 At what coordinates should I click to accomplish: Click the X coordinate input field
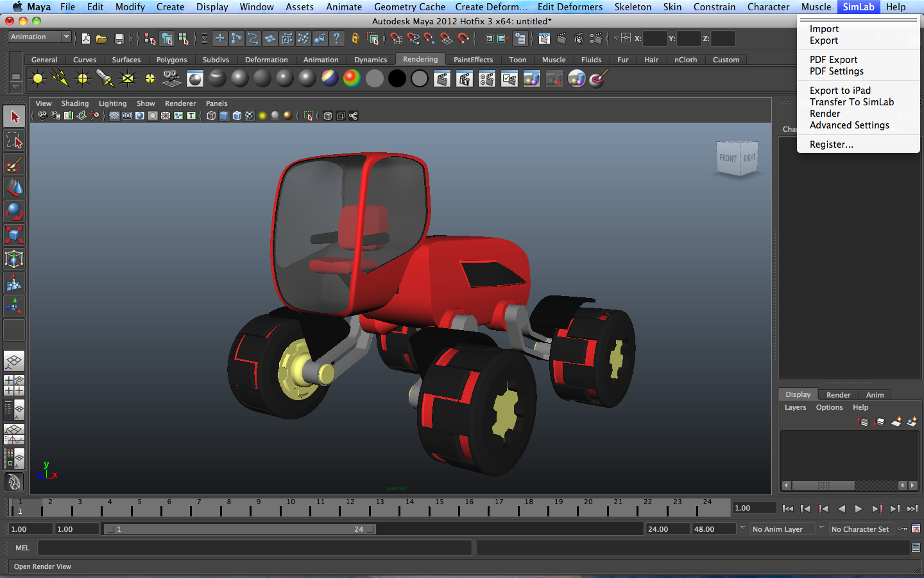654,39
